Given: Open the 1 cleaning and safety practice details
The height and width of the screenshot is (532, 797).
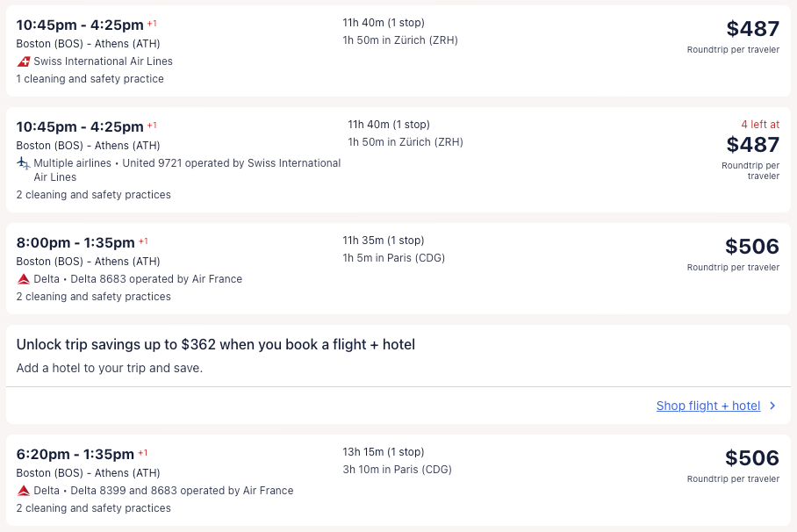Looking at the screenshot, I should coord(90,79).
